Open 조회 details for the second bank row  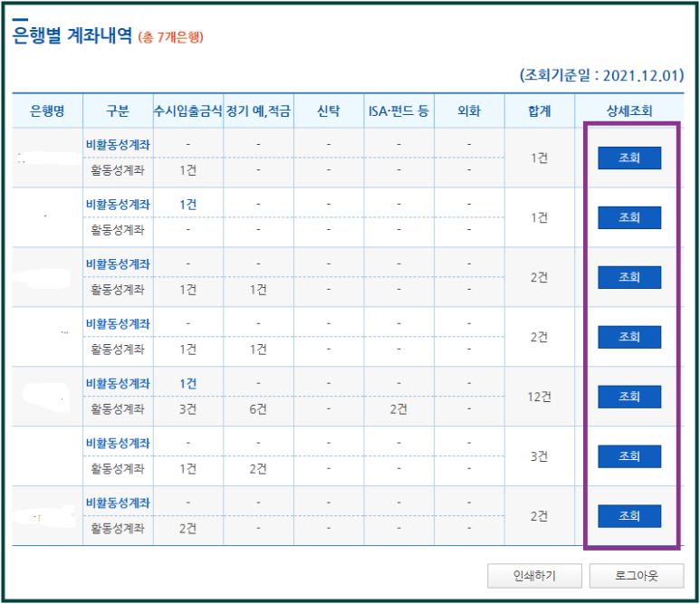coord(629,217)
